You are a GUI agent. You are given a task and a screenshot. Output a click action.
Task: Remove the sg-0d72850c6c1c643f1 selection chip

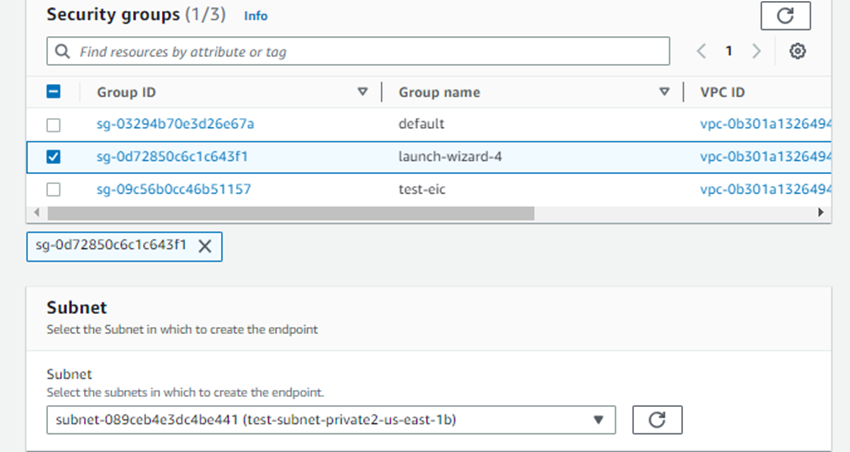pos(205,246)
